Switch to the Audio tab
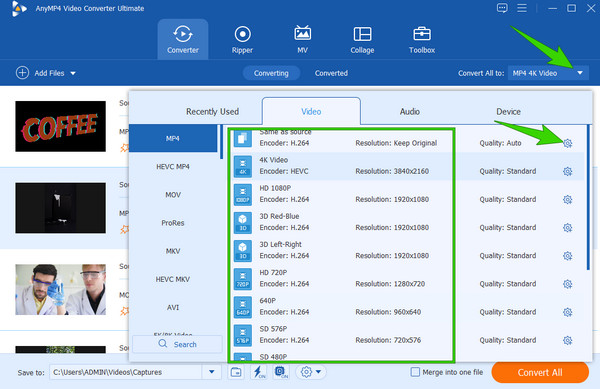 410,112
